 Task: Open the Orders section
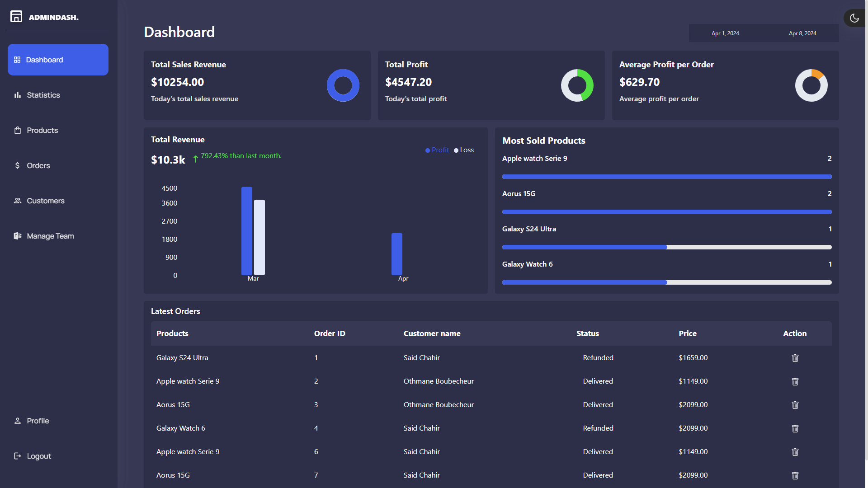[38, 165]
